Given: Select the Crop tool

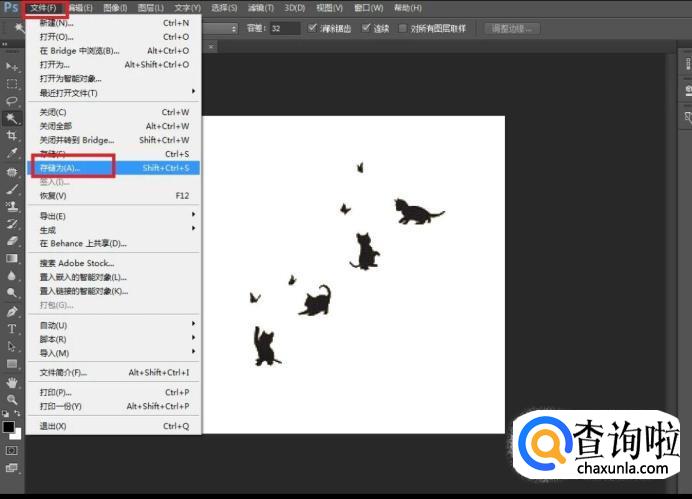Looking at the screenshot, I should pyautogui.click(x=12, y=135).
